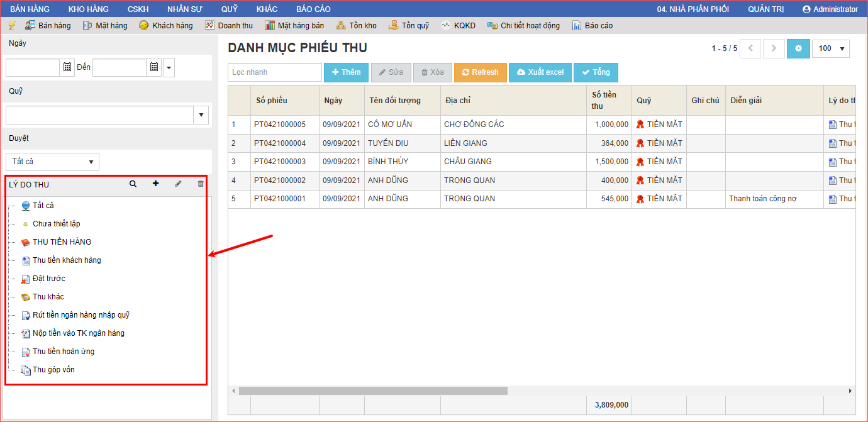Click the Lọc nhanh filter field
The height and width of the screenshot is (422, 868).
pos(275,72)
